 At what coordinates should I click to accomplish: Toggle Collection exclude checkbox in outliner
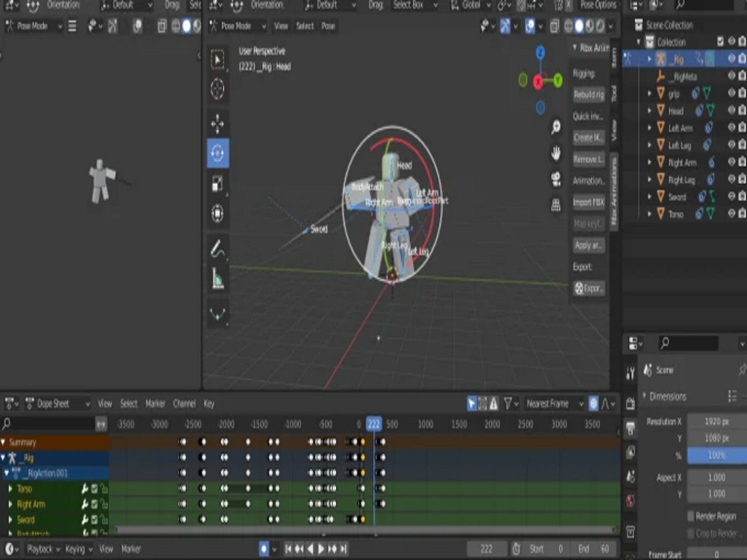click(720, 41)
